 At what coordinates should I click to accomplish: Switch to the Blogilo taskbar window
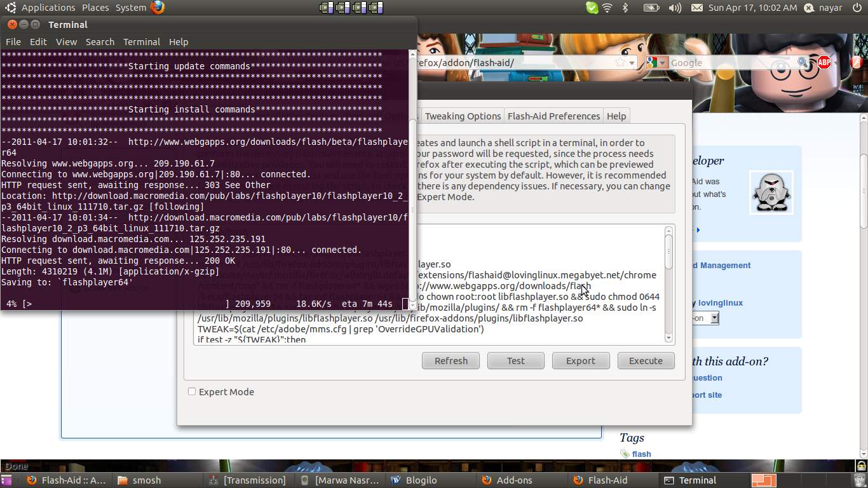point(431,480)
